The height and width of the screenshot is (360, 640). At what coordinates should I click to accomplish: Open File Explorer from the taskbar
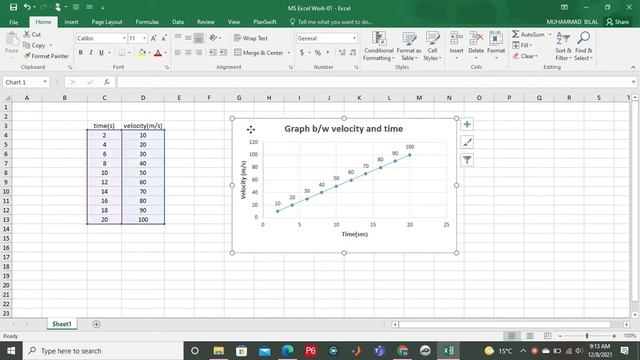click(219, 351)
